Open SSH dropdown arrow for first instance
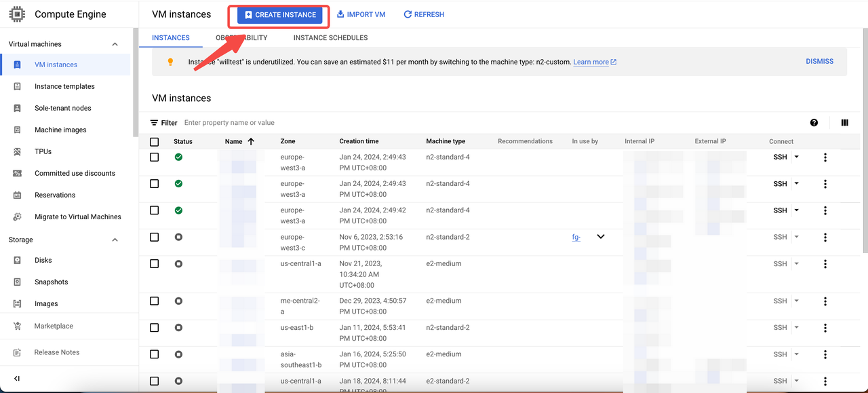This screenshot has height=393, width=868. click(x=796, y=157)
